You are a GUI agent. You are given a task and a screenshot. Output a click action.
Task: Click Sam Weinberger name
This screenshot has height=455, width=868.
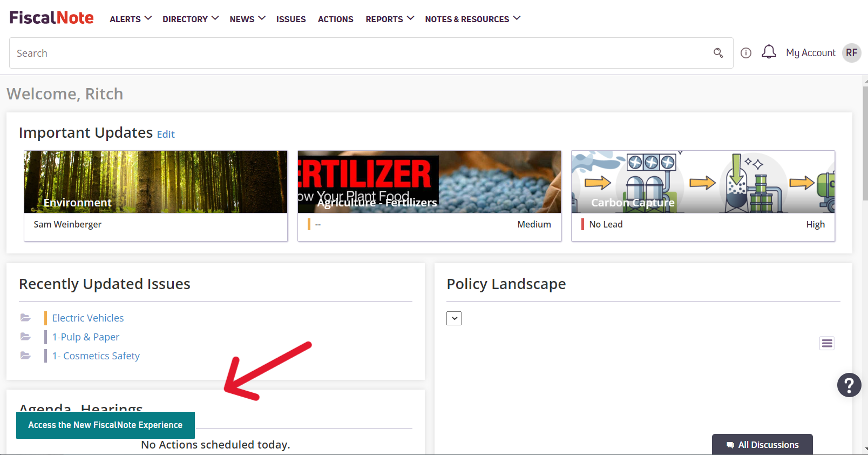click(67, 224)
